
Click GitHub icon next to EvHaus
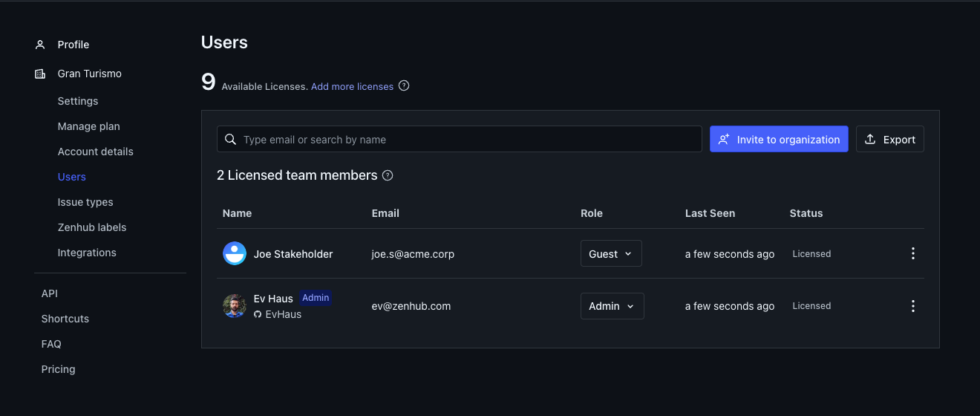point(258,314)
